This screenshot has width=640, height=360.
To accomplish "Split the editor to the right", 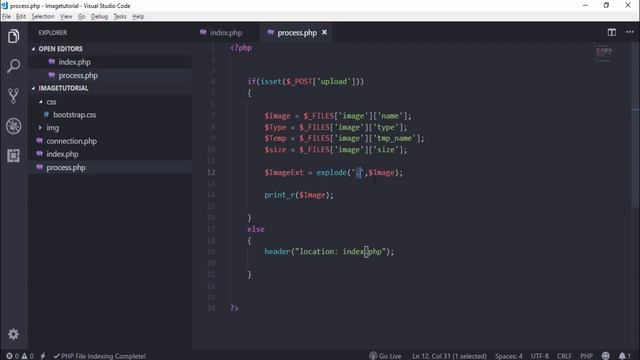I will (x=611, y=32).
